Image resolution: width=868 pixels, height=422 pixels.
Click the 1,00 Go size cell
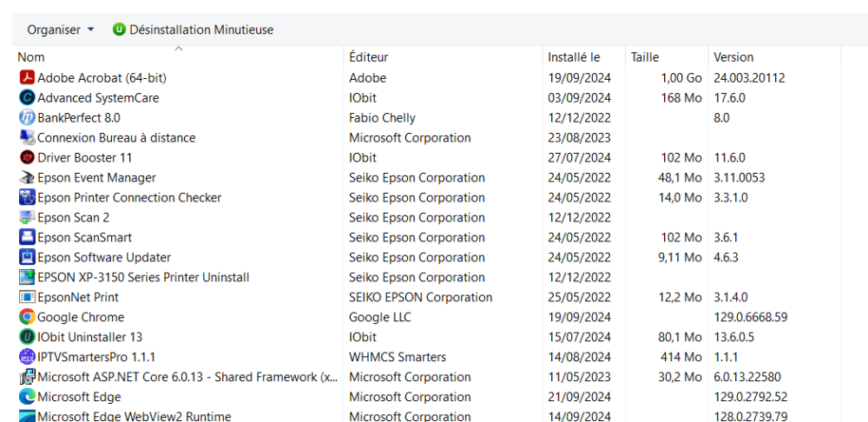681,77
